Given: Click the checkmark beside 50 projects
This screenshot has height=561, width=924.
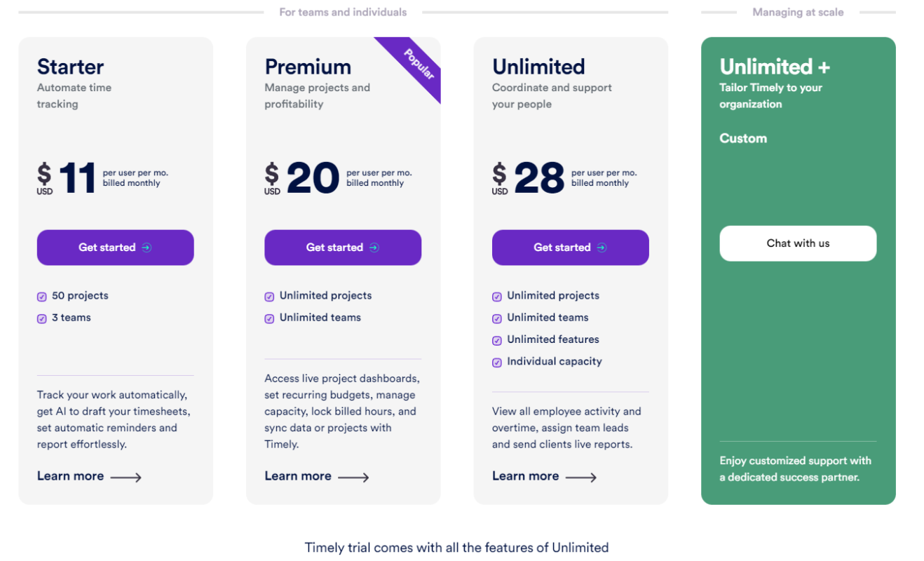Looking at the screenshot, I should pyautogui.click(x=42, y=297).
